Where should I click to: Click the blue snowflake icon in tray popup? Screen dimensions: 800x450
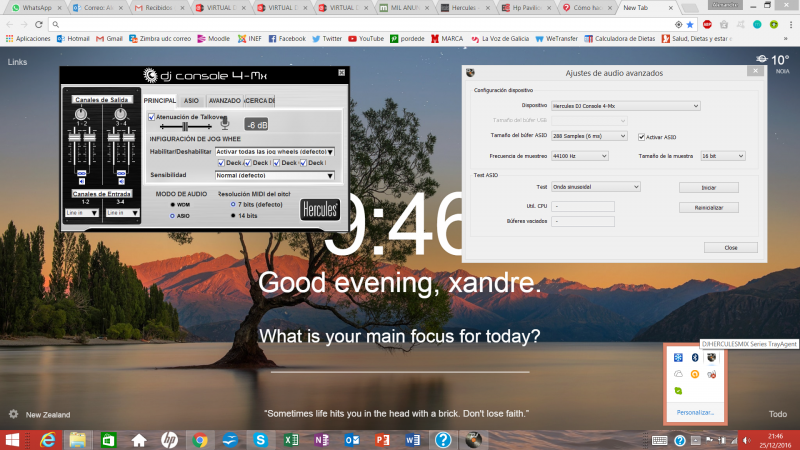678,357
